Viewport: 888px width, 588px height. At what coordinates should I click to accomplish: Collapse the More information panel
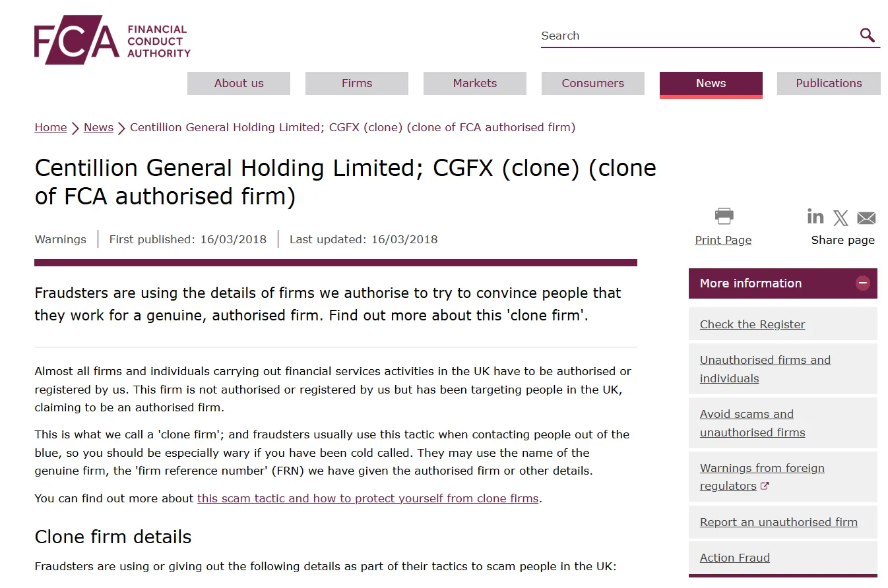[x=862, y=283]
